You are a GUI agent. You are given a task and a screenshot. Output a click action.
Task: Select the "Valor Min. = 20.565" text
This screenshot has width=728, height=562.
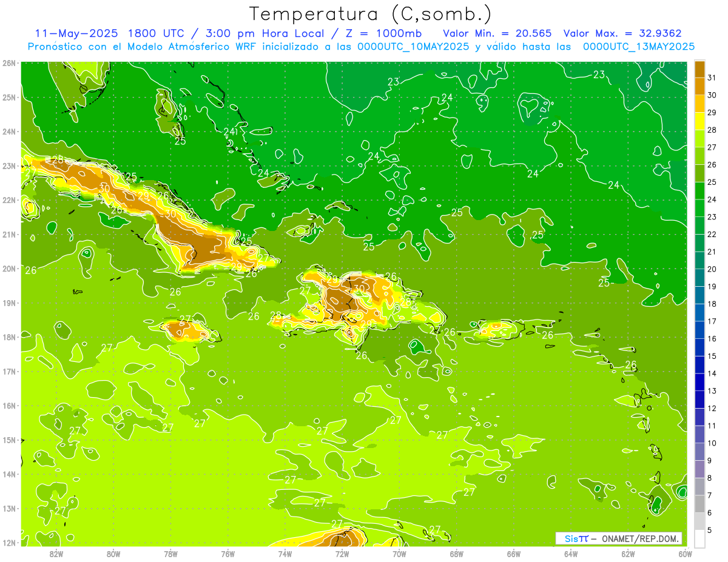(x=497, y=33)
